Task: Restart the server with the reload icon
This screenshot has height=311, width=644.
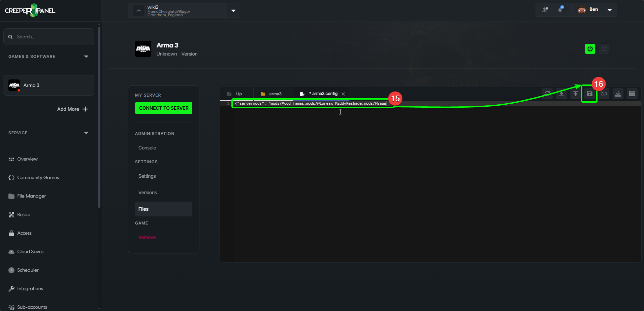Action: pos(604,48)
